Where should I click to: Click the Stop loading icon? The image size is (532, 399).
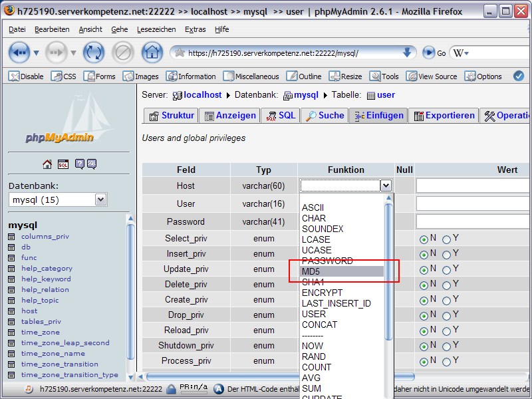click(x=123, y=53)
